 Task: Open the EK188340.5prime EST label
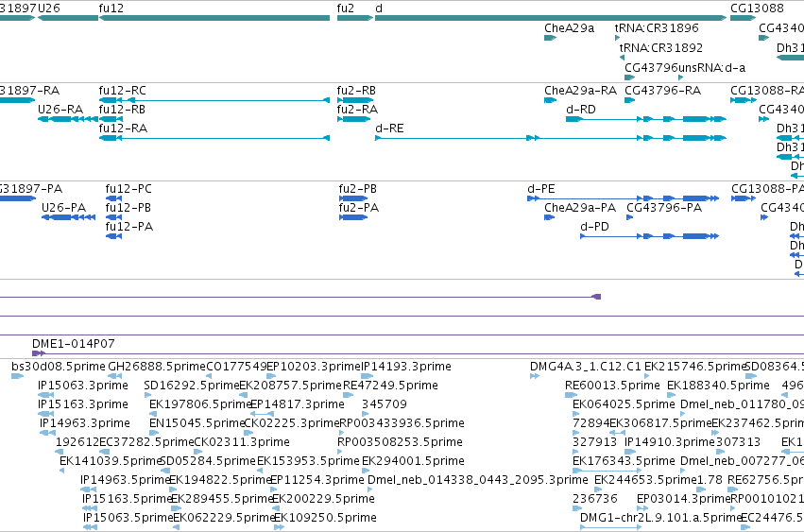pyautogui.click(x=718, y=386)
